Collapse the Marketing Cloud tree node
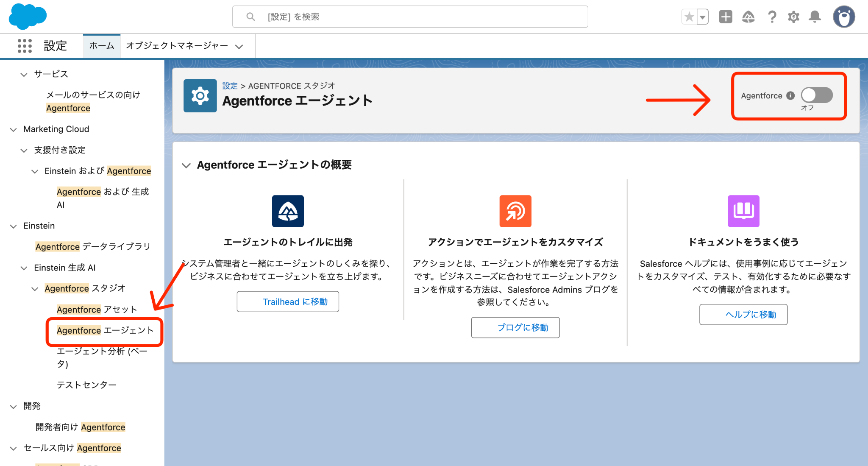This screenshot has width=868, height=466. [14, 129]
